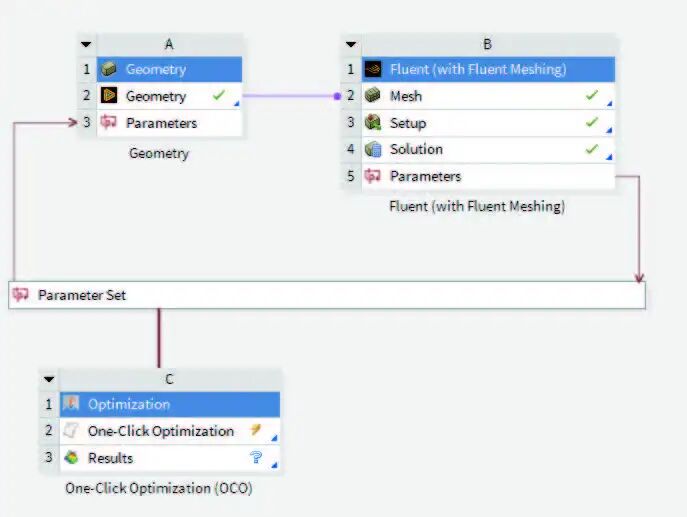The width and height of the screenshot is (687, 517).
Task: Click the Optimization icon in system C header
Action: tap(71, 404)
